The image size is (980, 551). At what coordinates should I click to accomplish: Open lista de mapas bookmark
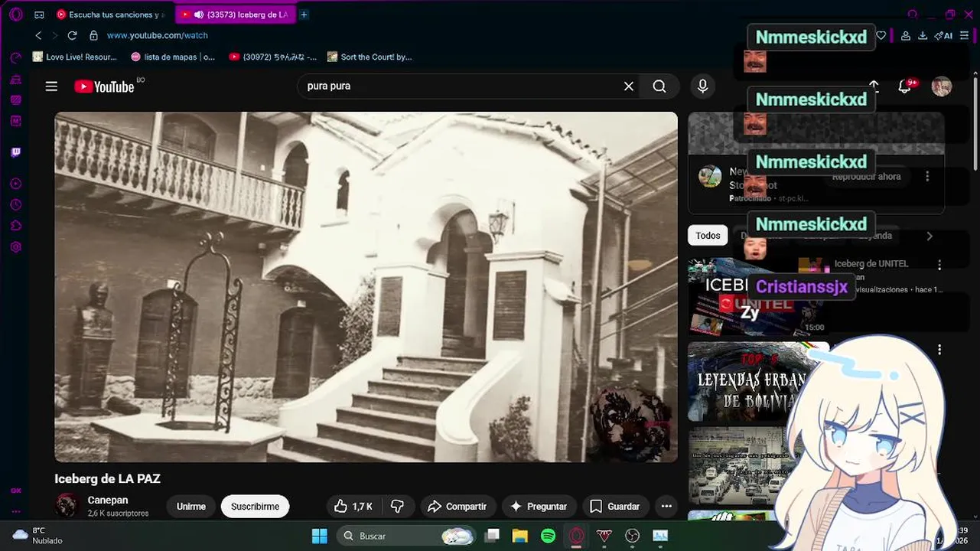click(x=173, y=57)
